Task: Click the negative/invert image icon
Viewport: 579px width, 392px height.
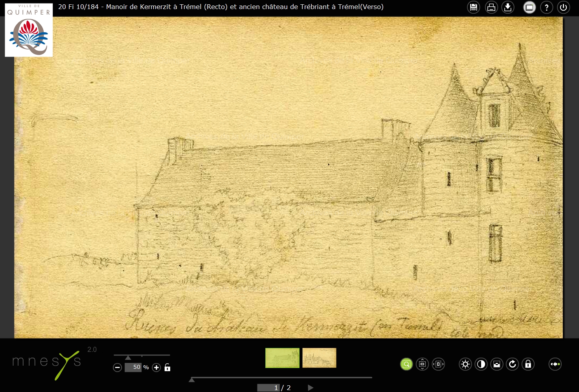Action: pos(497,364)
